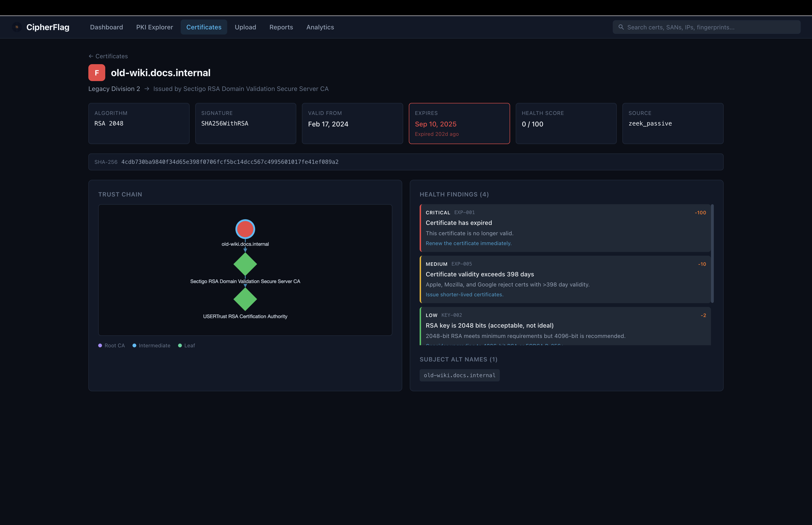Open the Certificate has expired finding
This screenshot has width=812, height=525.
tap(565, 228)
